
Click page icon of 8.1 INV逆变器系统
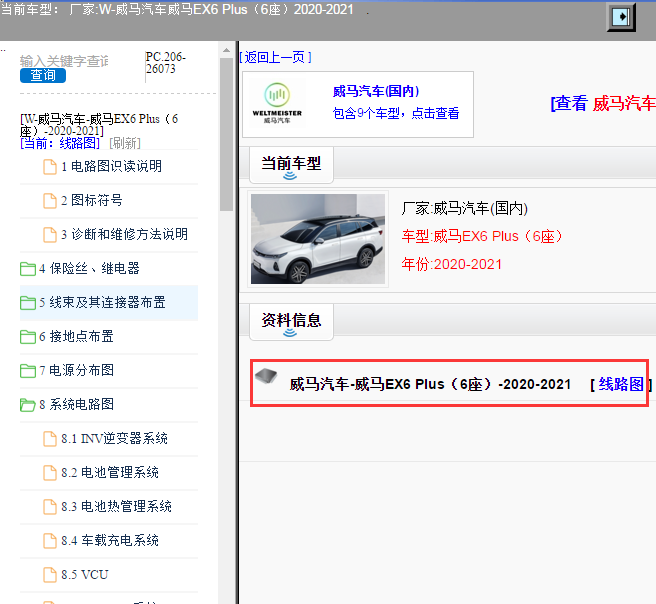point(50,439)
